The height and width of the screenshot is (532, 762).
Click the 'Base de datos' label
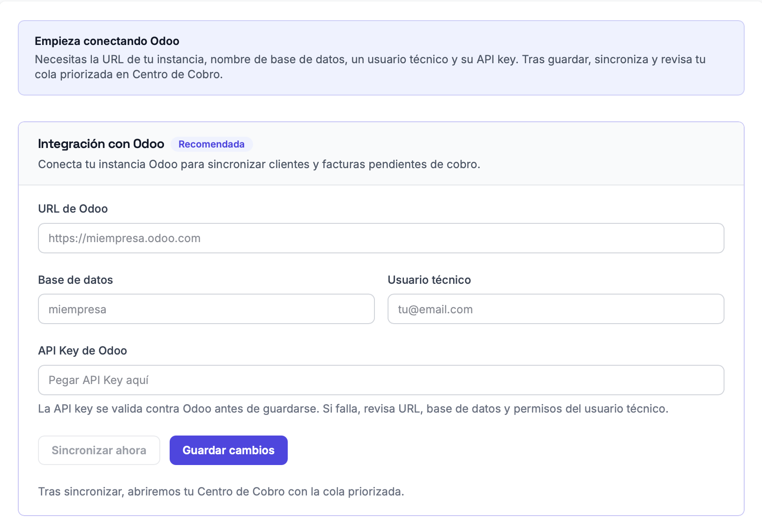click(75, 280)
